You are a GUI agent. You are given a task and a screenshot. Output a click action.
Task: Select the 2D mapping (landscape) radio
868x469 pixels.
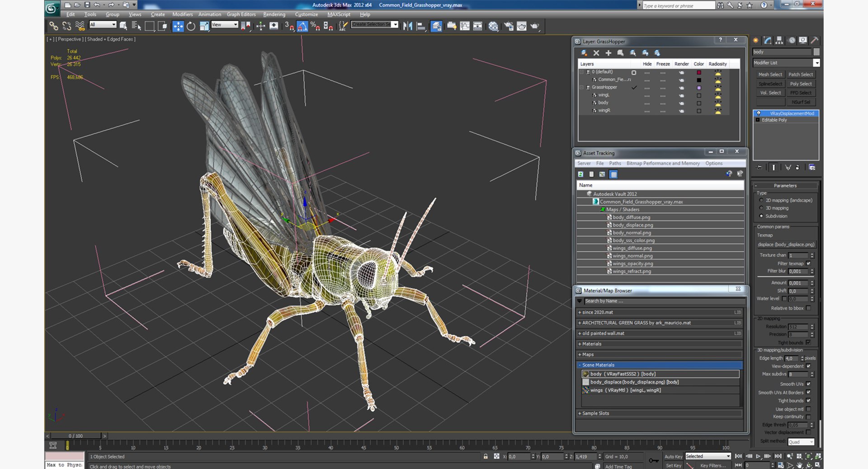point(761,200)
